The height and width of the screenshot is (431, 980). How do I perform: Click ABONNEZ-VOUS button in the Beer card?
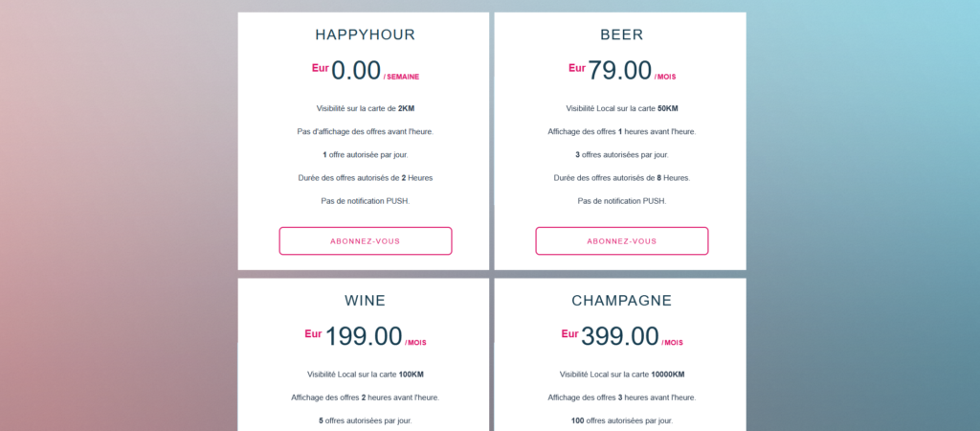pos(621,240)
